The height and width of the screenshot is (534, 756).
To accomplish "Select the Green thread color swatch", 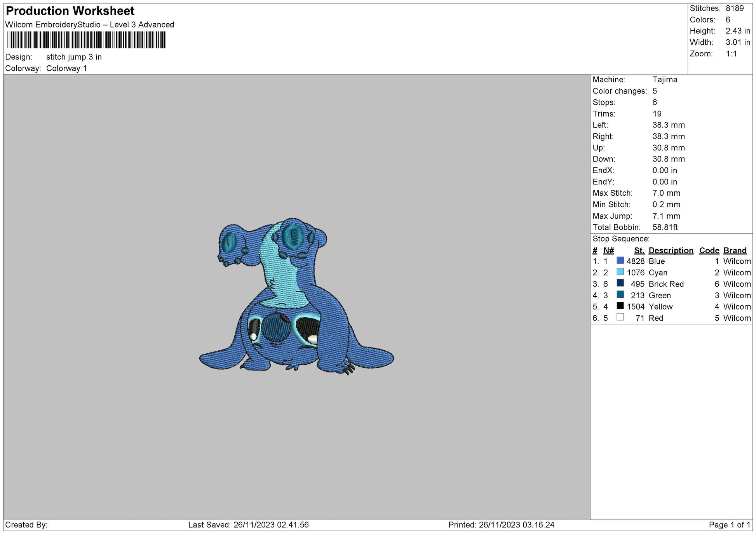I will point(620,295).
